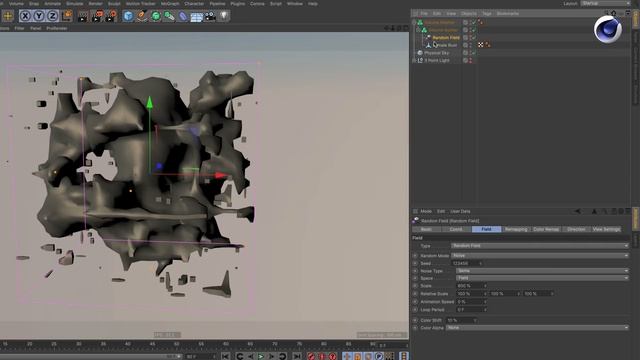Open the Render menu
Screen dimensions: 640x360
click(x=96, y=4)
